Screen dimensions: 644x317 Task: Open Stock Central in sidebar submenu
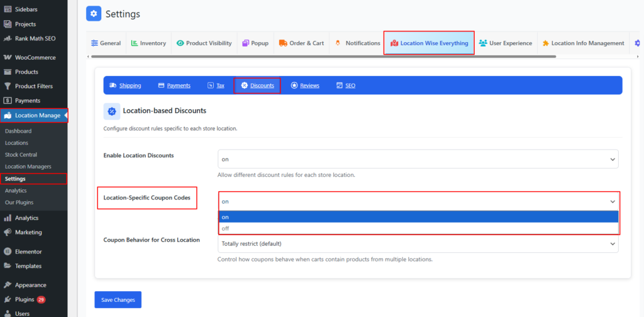21,155
